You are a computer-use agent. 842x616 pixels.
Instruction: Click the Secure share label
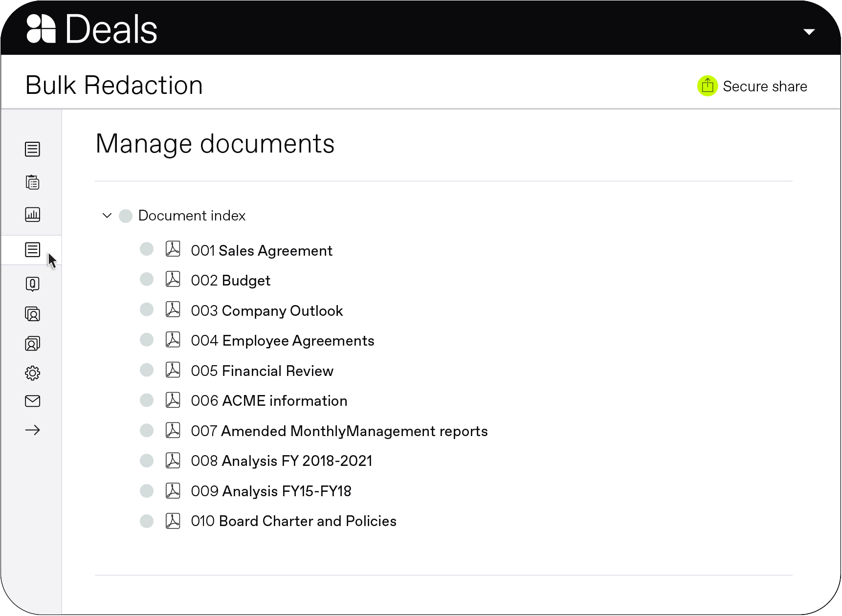[765, 87]
